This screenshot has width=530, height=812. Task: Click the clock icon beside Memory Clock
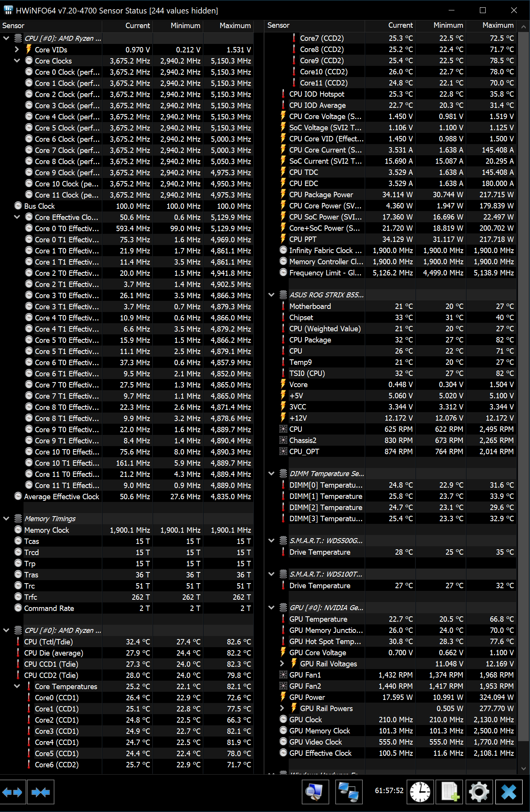[18, 530]
